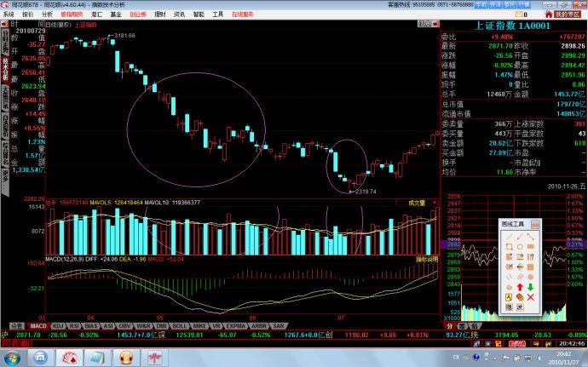Select the red up arrow drawing tool
Image resolution: width=588 pixels, height=367 pixels.
click(519, 286)
